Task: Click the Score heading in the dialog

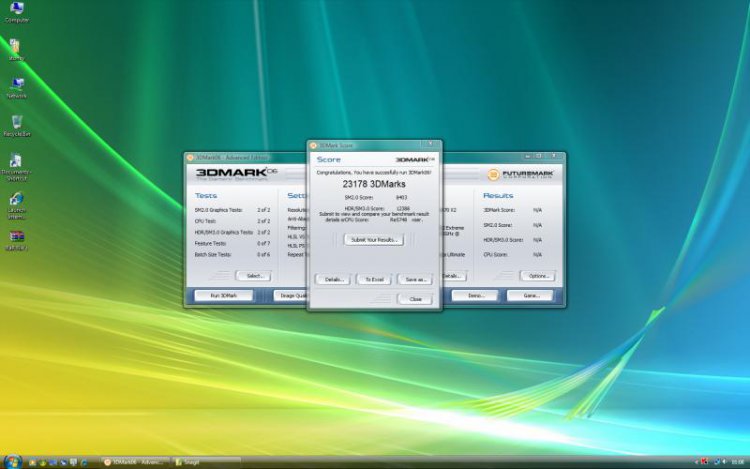Action: coord(329,160)
